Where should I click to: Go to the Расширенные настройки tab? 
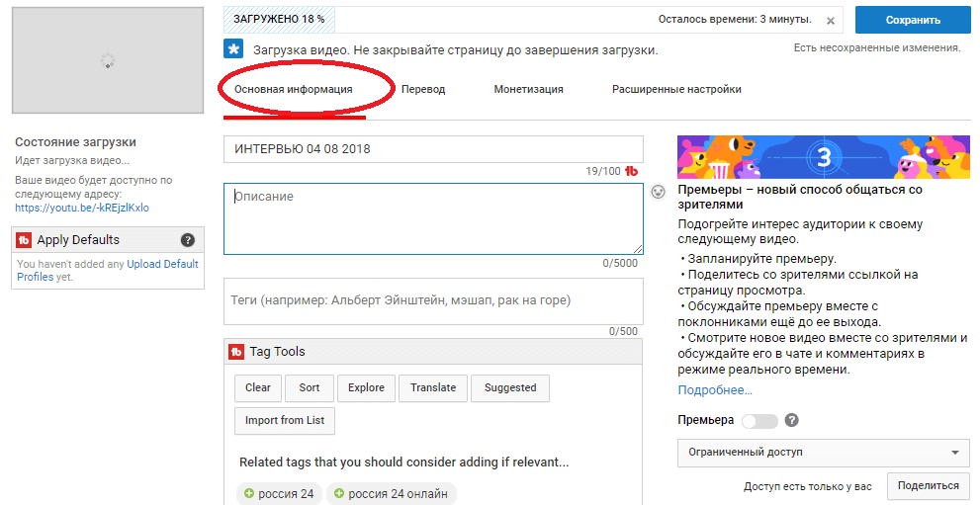tap(676, 89)
